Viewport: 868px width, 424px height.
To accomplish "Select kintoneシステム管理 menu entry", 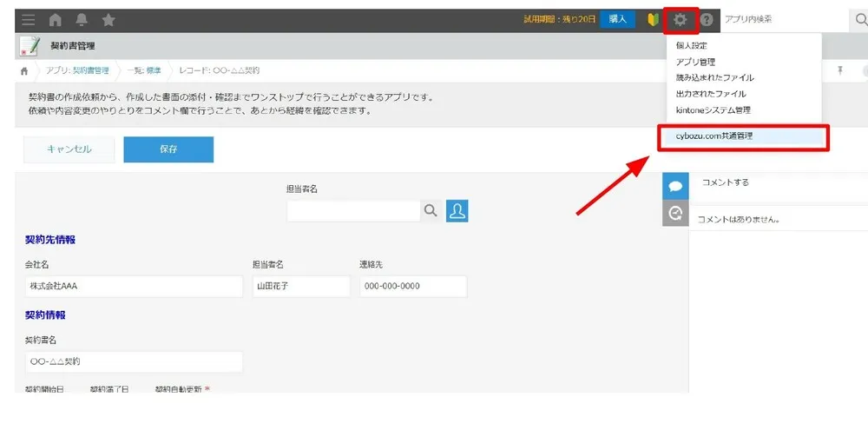I will 713,110.
